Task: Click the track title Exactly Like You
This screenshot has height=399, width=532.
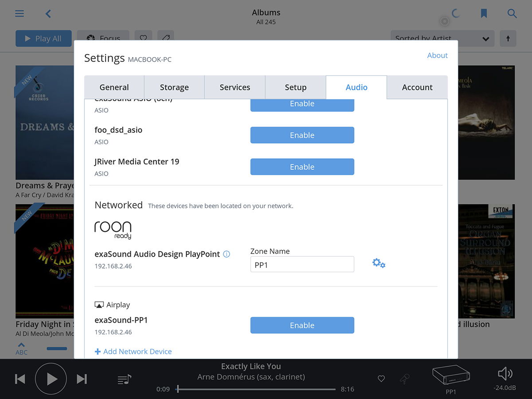Action: pyautogui.click(x=251, y=366)
